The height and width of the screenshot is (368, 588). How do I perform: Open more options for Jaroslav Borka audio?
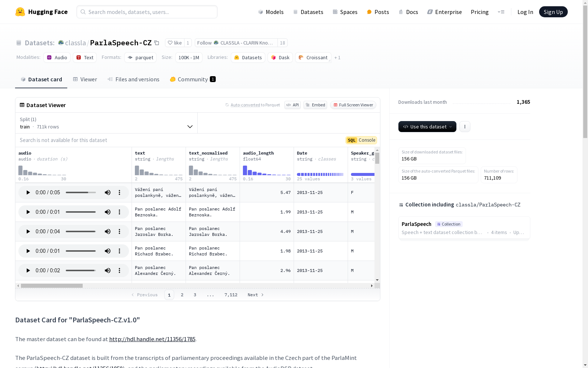click(119, 231)
